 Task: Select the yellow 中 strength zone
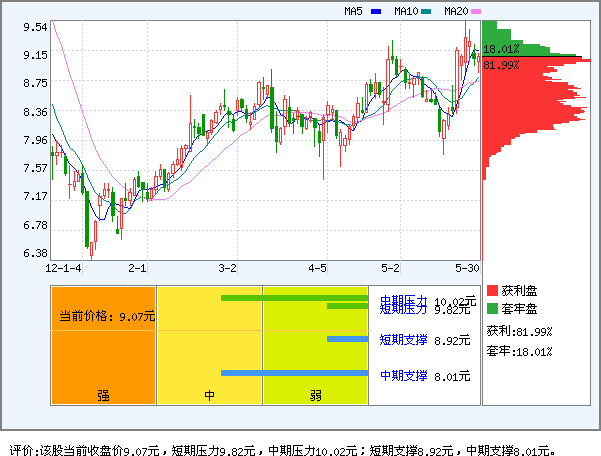(210, 345)
